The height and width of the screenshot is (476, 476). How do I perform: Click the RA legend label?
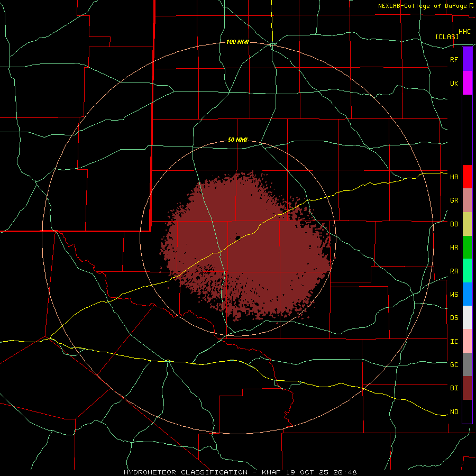pos(454,271)
